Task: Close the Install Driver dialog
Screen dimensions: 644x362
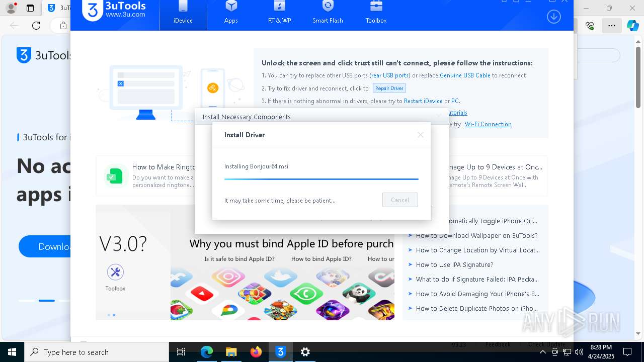Action: (x=421, y=135)
